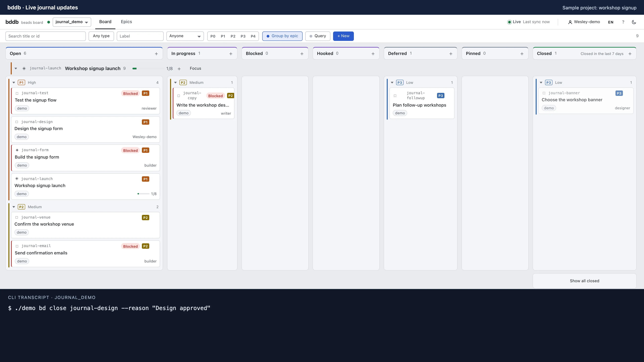
Task: Open the Anyone assignee dropdown
Action: click(185, 36)
